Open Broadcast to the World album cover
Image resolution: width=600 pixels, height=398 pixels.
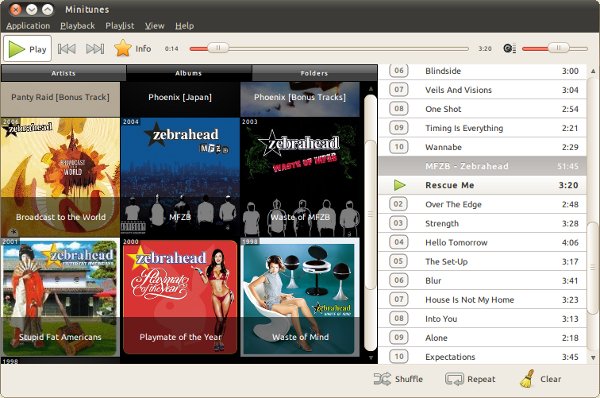pyautogui.click(x=60, y=177)
